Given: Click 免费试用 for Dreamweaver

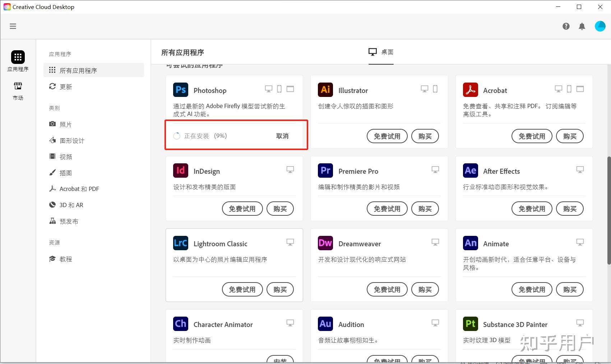Looking at the screenshot, I should point(387,289).
